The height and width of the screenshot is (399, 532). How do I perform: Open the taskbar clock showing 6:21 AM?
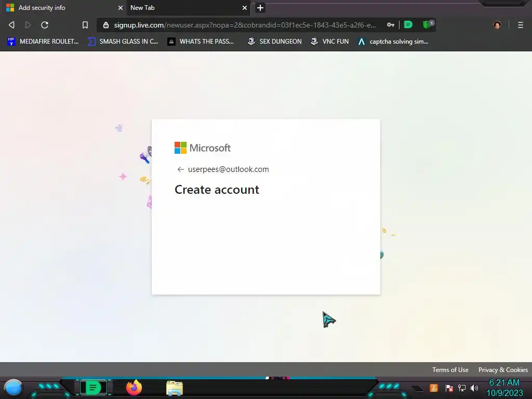click(x=504, y=388)
